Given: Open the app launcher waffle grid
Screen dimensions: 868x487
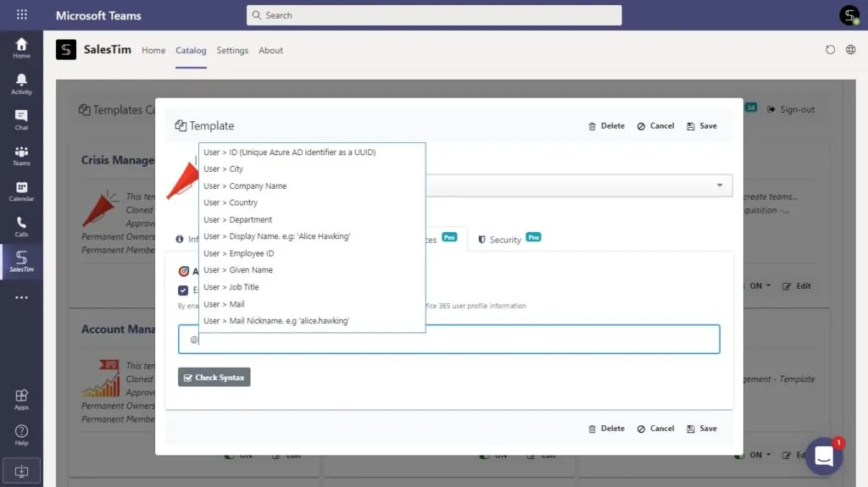Looking at the screenshot, I should pos(21,15).
